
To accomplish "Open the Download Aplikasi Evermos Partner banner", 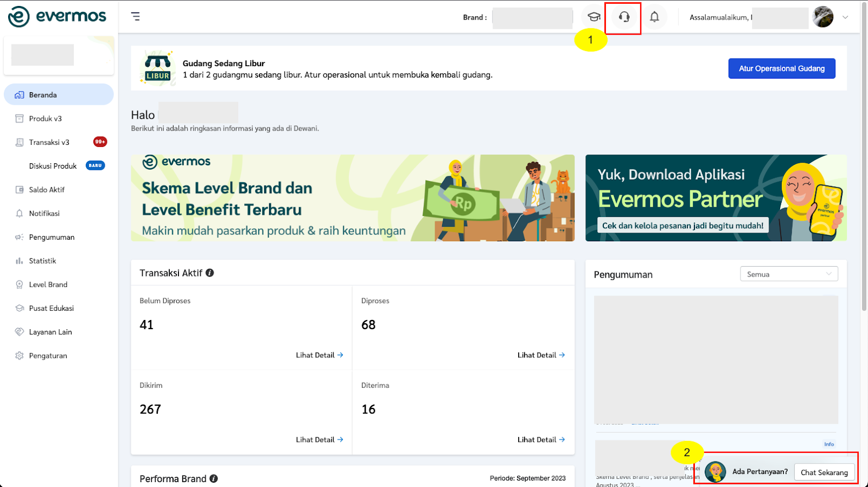I will 716,198.
